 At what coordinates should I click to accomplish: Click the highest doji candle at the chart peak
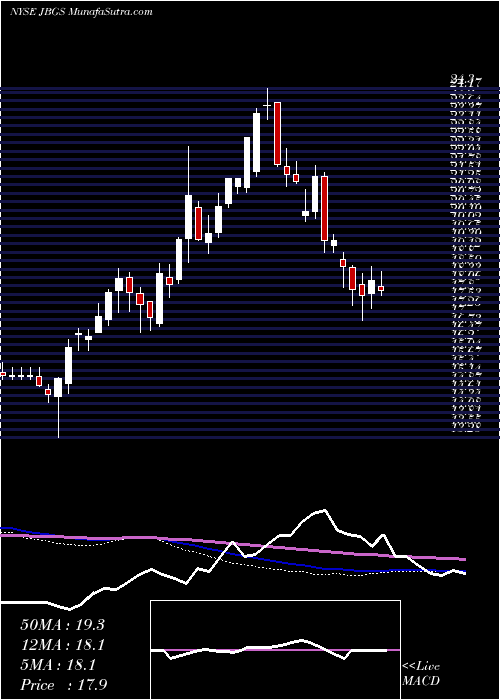tap(267, 105)
